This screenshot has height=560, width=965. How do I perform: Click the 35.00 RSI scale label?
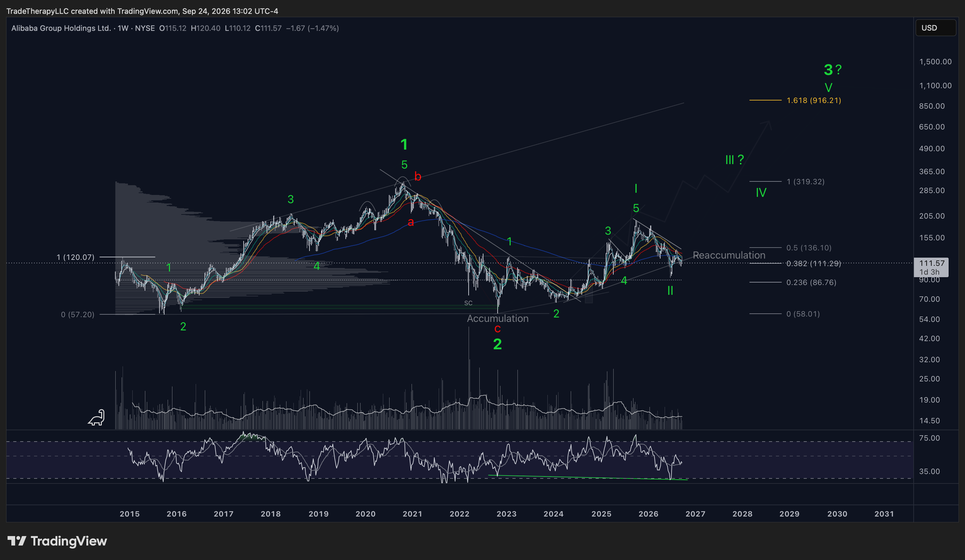(x=929, y=471)
